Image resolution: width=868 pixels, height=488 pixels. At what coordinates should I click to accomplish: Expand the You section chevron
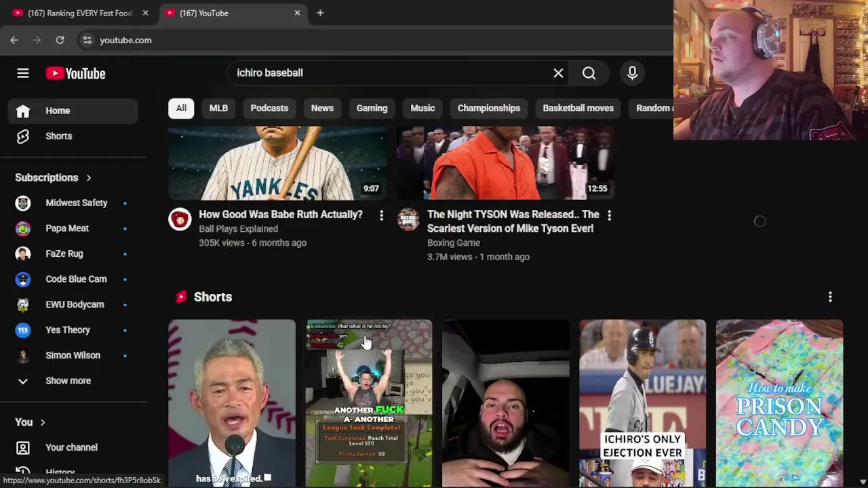(x=42, y=422)
